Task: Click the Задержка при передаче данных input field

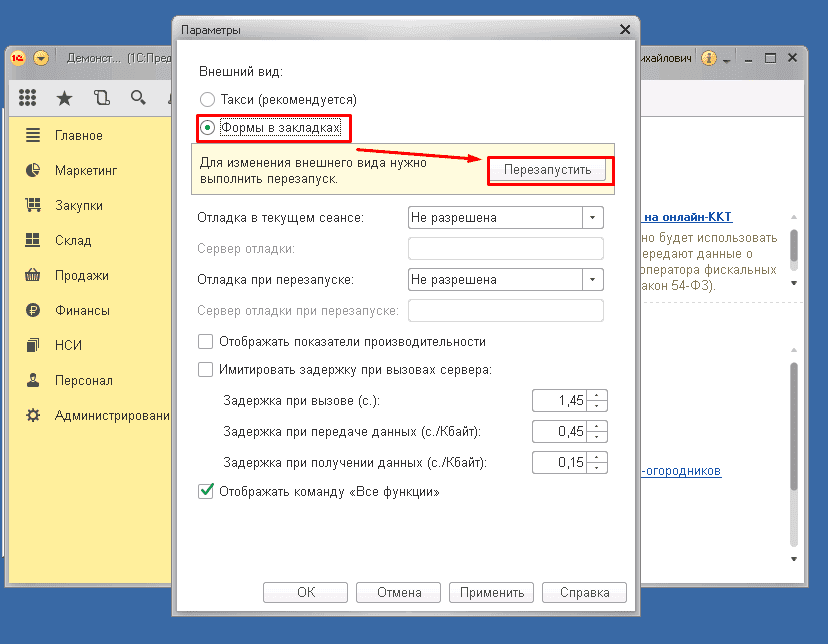Action: pos(560,432)
